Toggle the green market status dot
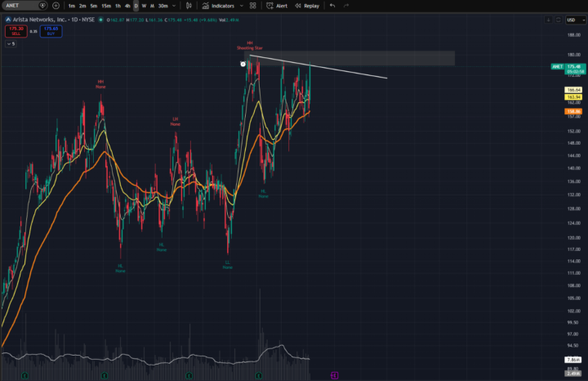 [x=101, y=20]
